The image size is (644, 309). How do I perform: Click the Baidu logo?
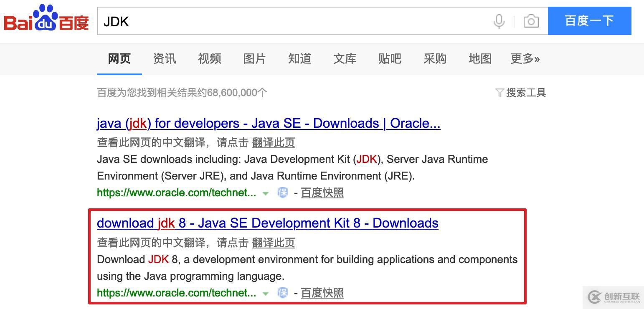46,18
